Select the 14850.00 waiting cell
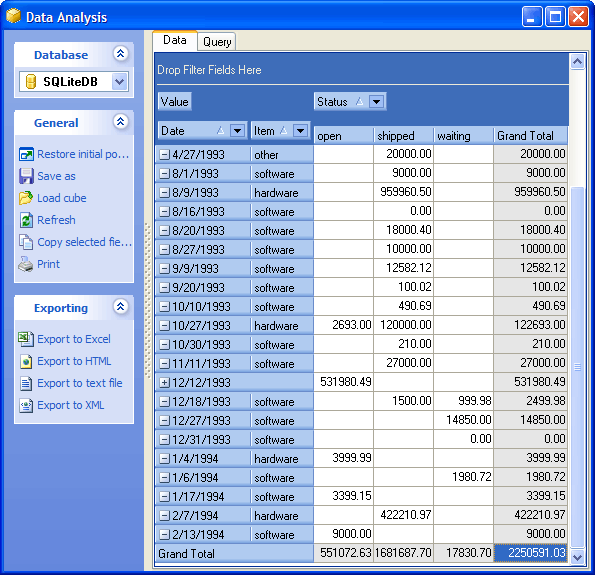 click(x=463, y=420)
